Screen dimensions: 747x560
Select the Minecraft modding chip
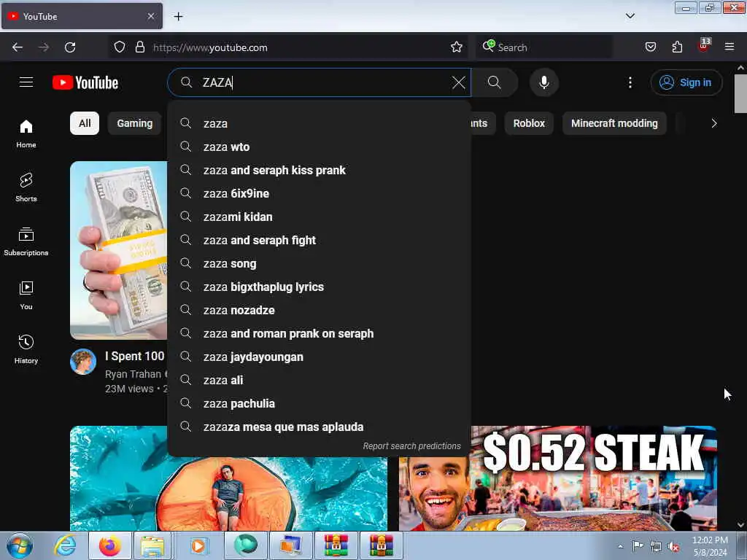(x=614, y=123)
